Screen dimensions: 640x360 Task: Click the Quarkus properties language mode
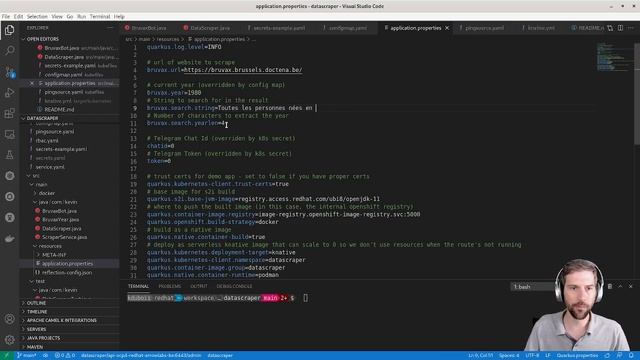pyautogui.click(x=577, y=356)
